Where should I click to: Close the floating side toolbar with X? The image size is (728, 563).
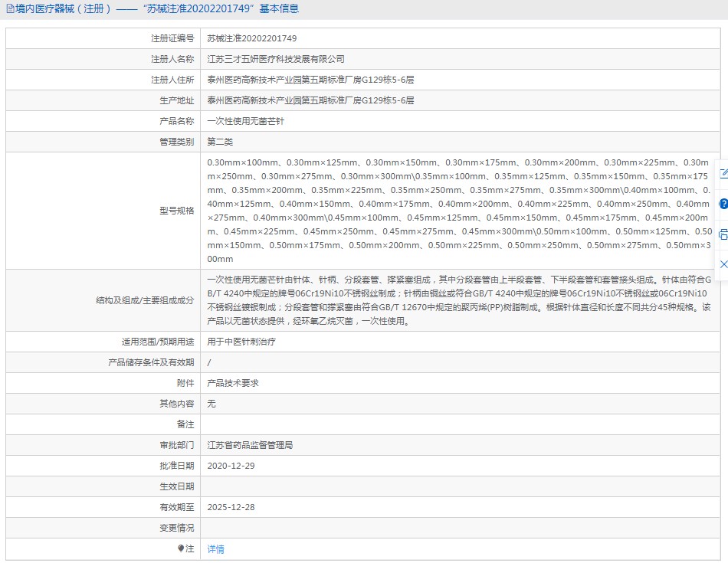724,264
